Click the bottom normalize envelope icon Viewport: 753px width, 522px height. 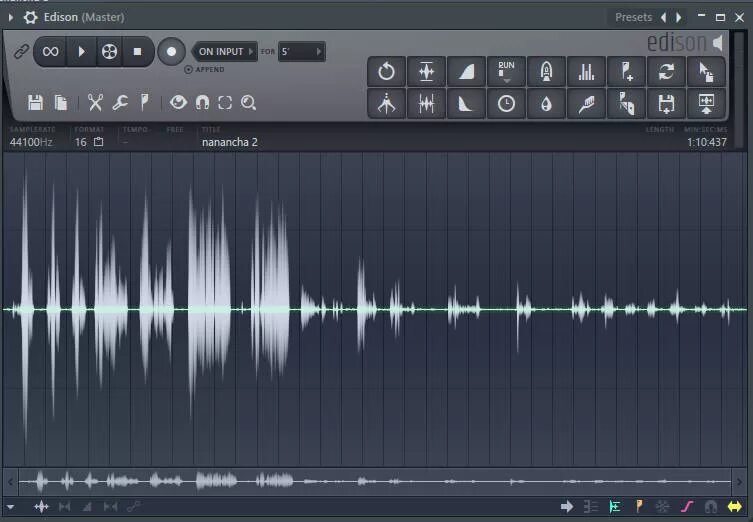click(x=41, y=506)
